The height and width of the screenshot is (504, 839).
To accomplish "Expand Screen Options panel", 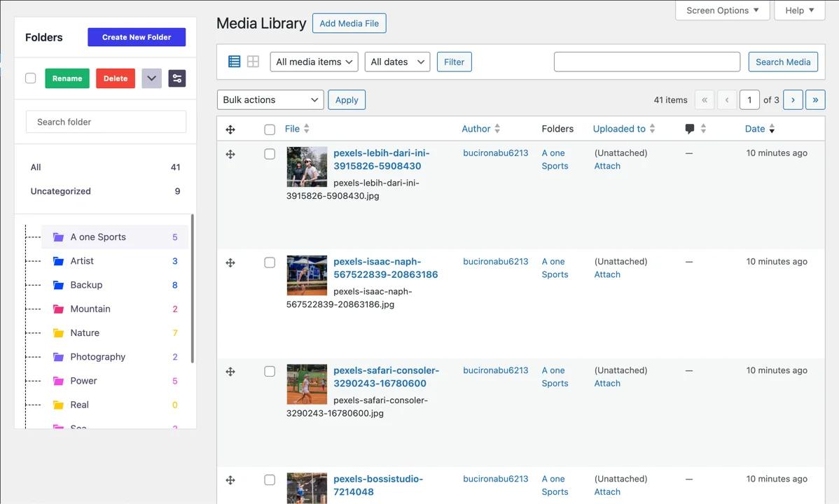I will point(722,10).
